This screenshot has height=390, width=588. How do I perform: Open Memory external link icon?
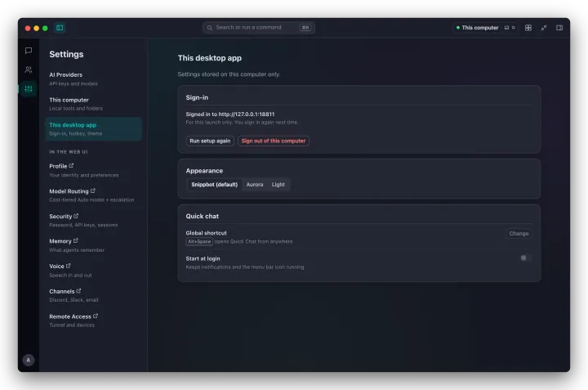coord(76,240)
